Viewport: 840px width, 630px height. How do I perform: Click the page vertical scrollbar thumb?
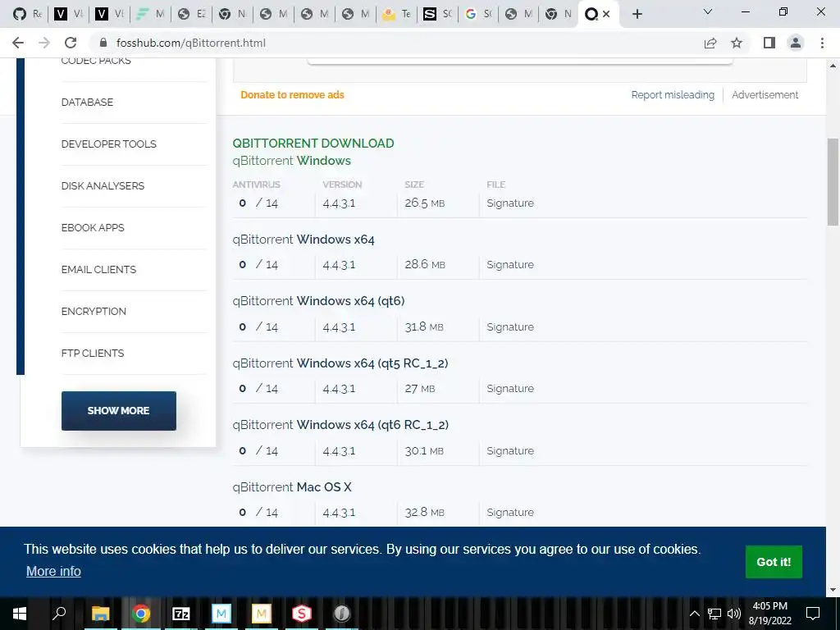(833, 182)
